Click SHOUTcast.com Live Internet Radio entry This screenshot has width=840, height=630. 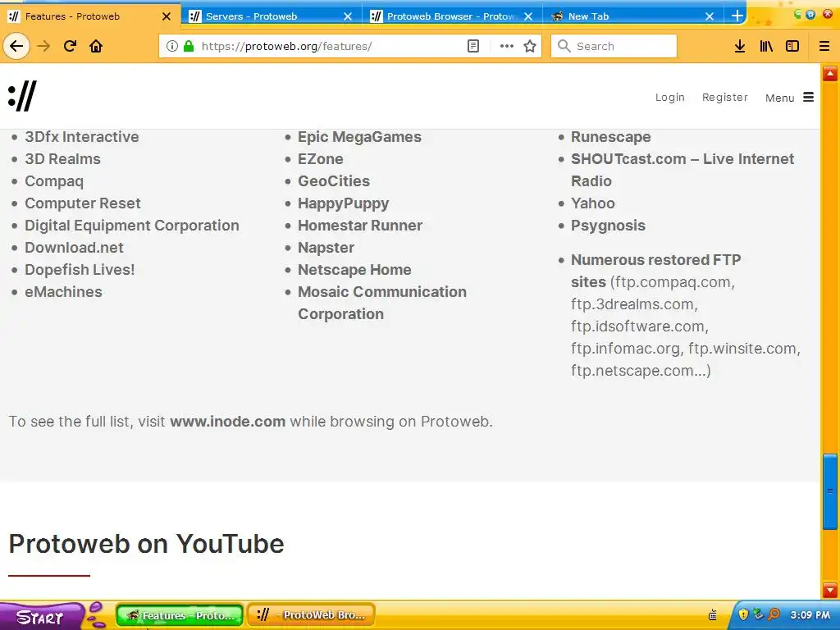click(682, 170)
